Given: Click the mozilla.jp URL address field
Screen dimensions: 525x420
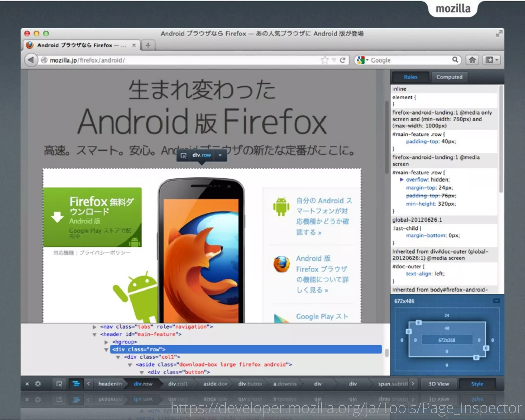Looking at the screenshot, I should pyautogui.click(x=179, y=60).
